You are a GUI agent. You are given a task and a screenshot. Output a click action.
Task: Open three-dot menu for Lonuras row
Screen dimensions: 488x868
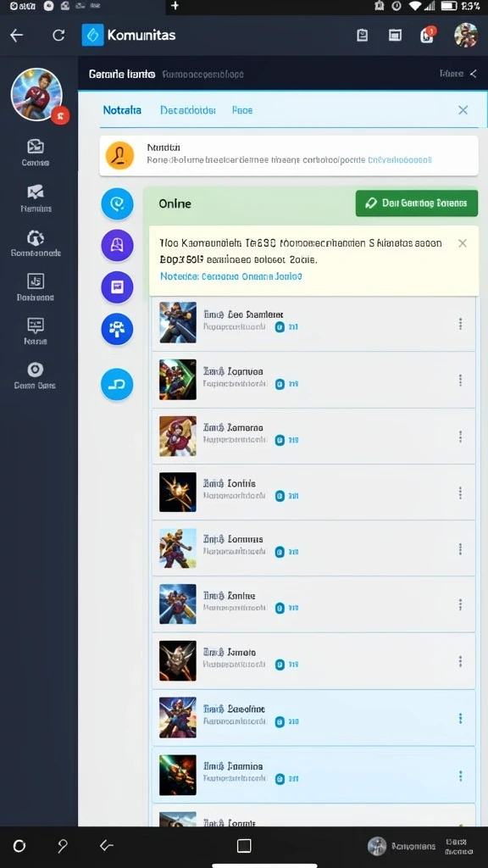(x=460, y=548)
